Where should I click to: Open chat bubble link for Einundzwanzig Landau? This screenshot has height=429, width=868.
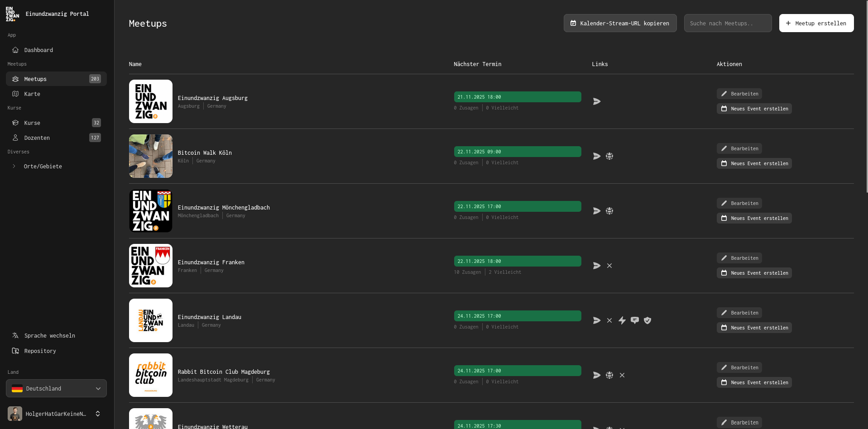click(635, 320)
